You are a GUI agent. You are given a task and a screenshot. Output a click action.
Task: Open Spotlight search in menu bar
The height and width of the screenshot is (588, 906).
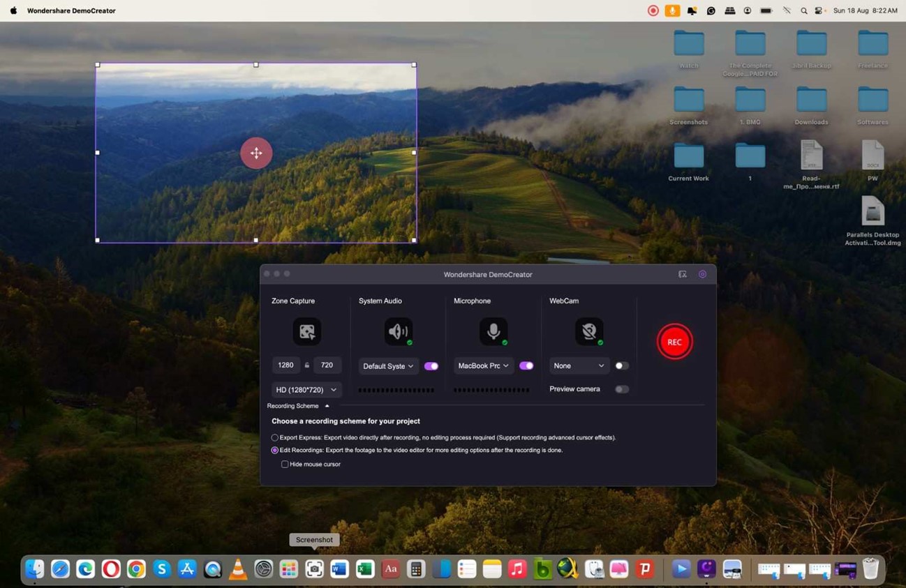(x=804, y=10)
